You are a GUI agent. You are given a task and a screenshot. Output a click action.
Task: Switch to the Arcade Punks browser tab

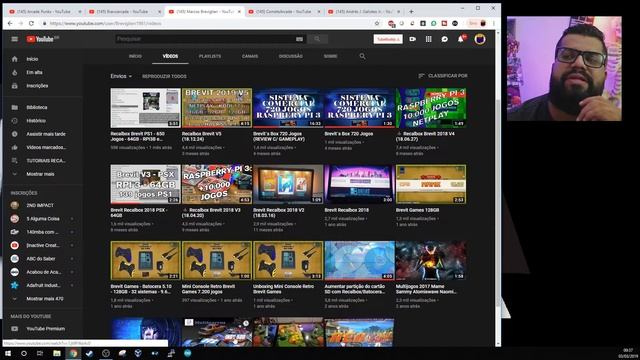pos(44,12)
